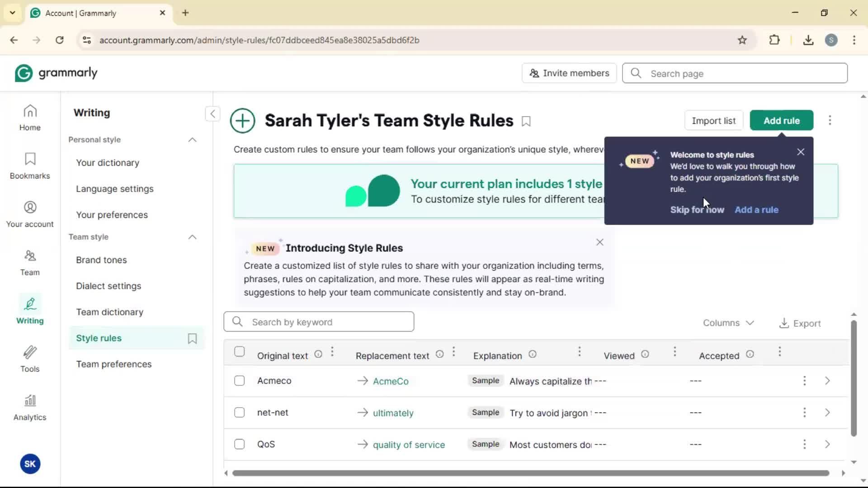Screen dimensions: 868x488
Task: Click the Import list button
Action: pyautogui.click(x=713, y=121)
